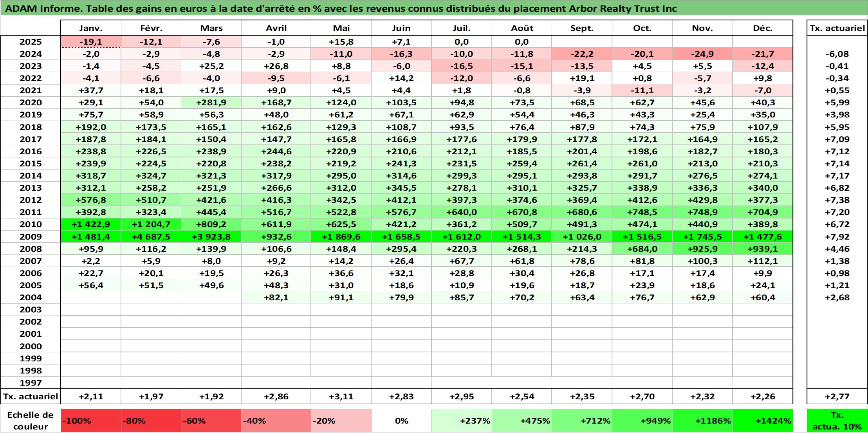868x433 pixels.
Task: Select the 2009 row label
Action: coord(31,236)
